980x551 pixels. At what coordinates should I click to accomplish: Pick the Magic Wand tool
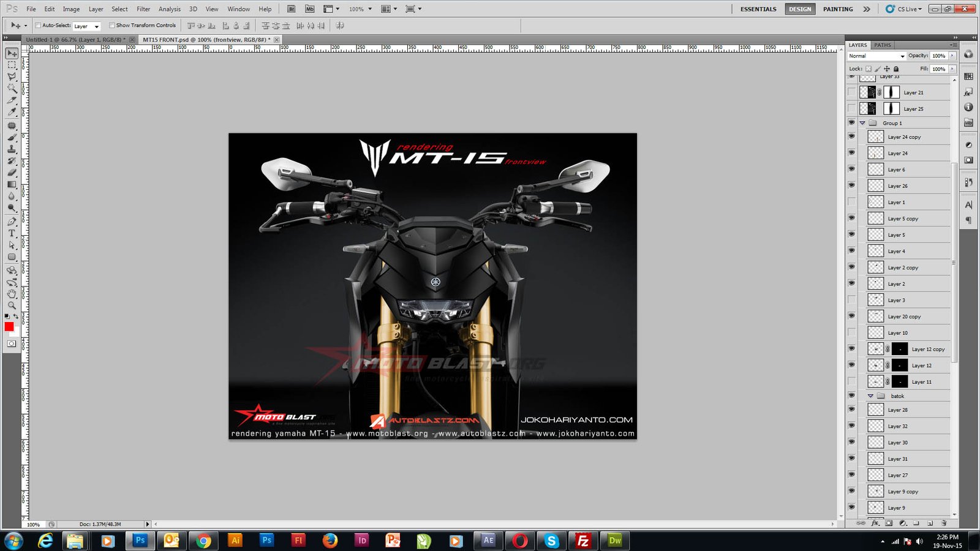tap(12, 89)
